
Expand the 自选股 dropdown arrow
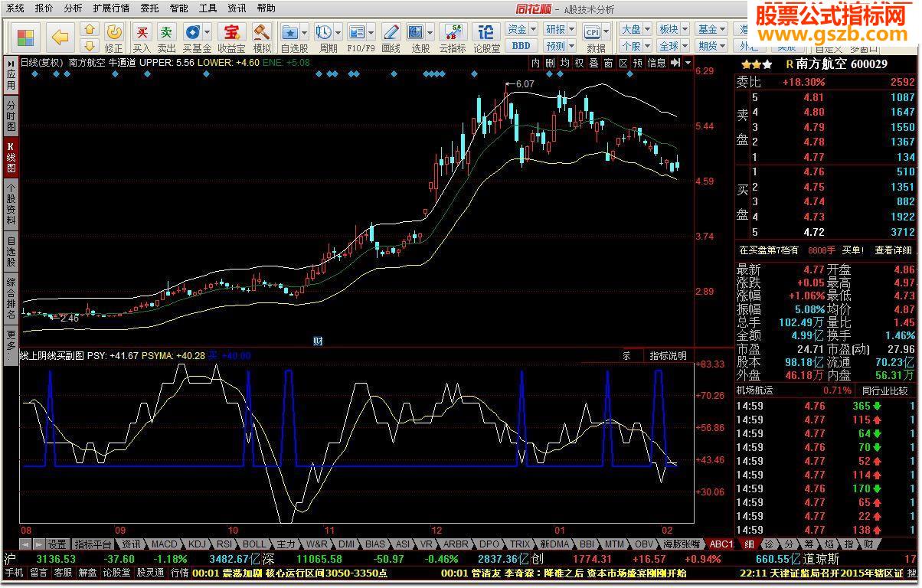pos(304,33)
